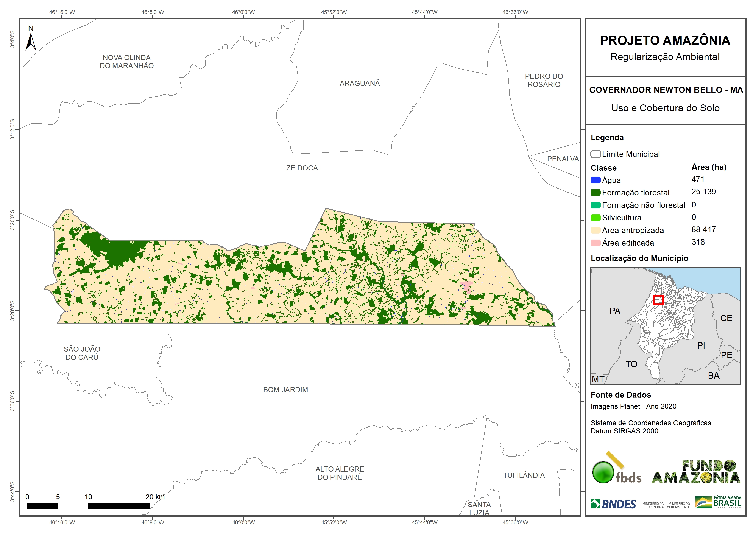Click the fbds green sphere logo
This screenshot has height=534, width=756.
pyautogui.click(x=603, y=472)
